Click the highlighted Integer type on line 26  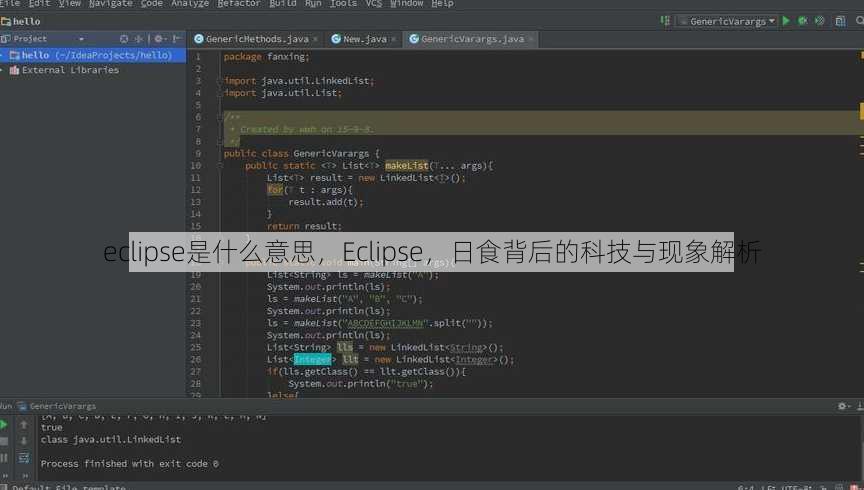(x=312, y=359)
